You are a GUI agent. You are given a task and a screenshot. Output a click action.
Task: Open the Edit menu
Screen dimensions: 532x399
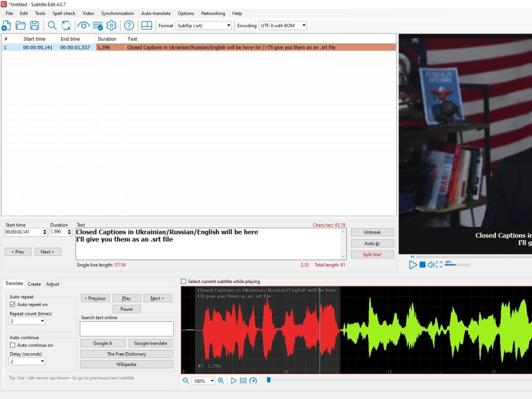tap(24, 13)
